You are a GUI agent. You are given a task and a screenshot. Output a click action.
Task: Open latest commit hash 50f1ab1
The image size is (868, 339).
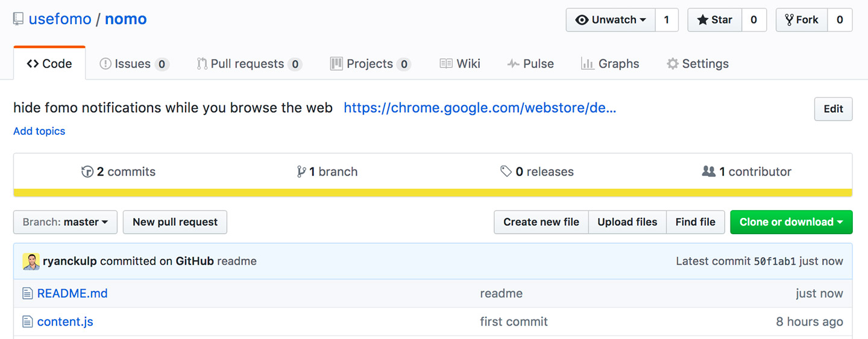[775, 261]
